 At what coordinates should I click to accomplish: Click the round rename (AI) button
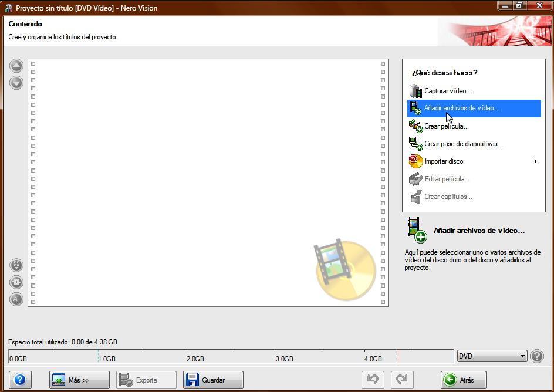[16, 299]
